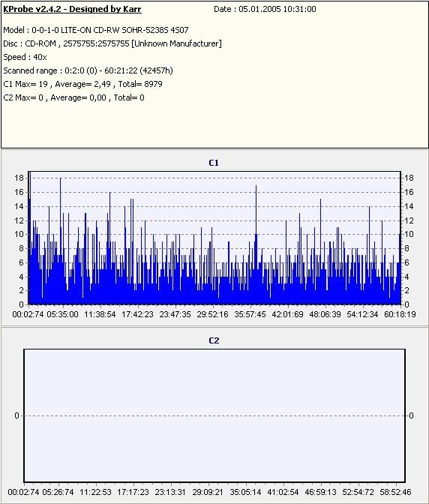Click the C1 chart title
Image resolution: width=429 pixels, height=504 pixels.
(214, 163)
